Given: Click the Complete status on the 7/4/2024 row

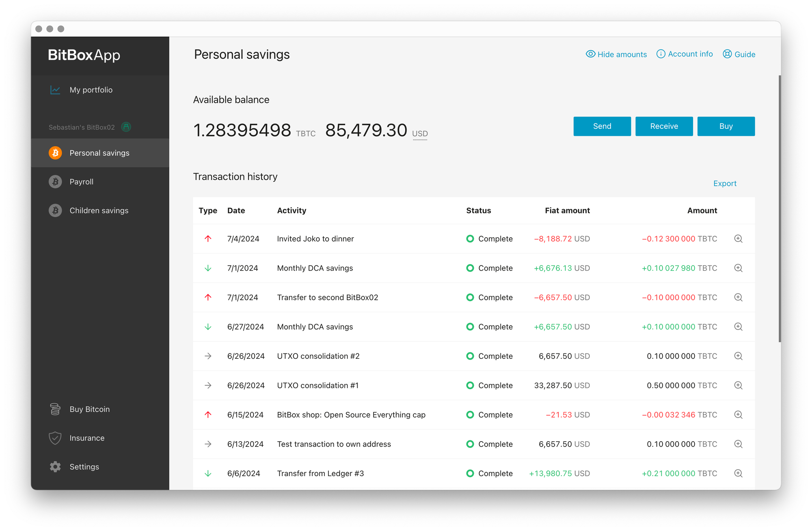Looking at the screenshot, I should [x=489, y=239].
